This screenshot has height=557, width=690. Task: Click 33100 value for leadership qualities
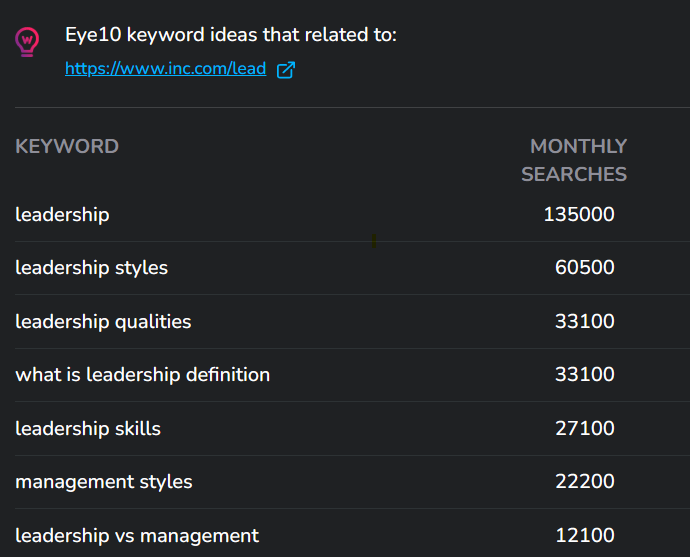585,321
